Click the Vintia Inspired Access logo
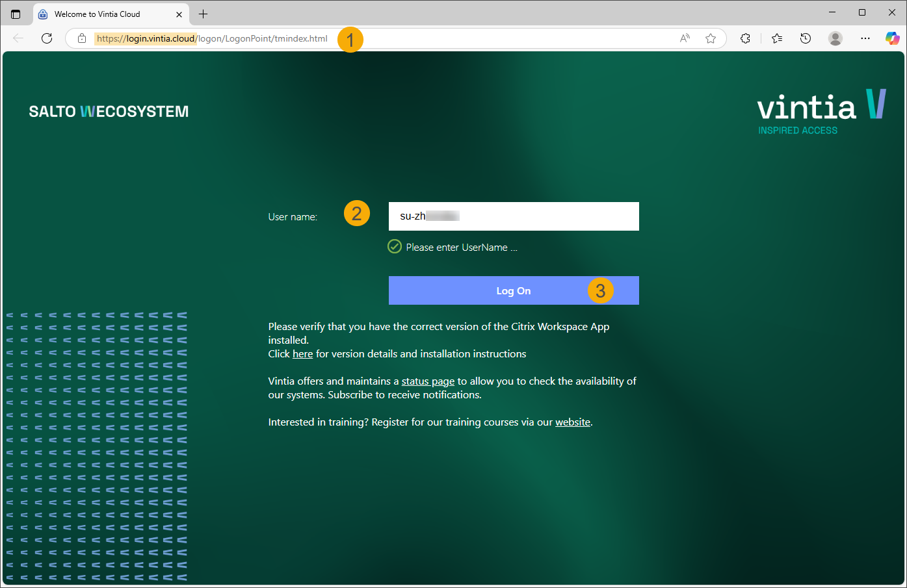The image size is (907, 588). pyautogui.click(x=822, y=112)
